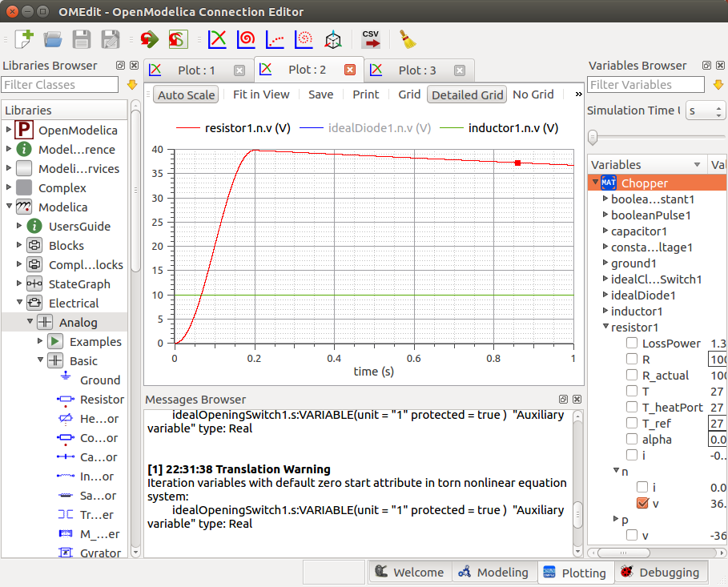Focus the Filter Classes field

(60, 85)
